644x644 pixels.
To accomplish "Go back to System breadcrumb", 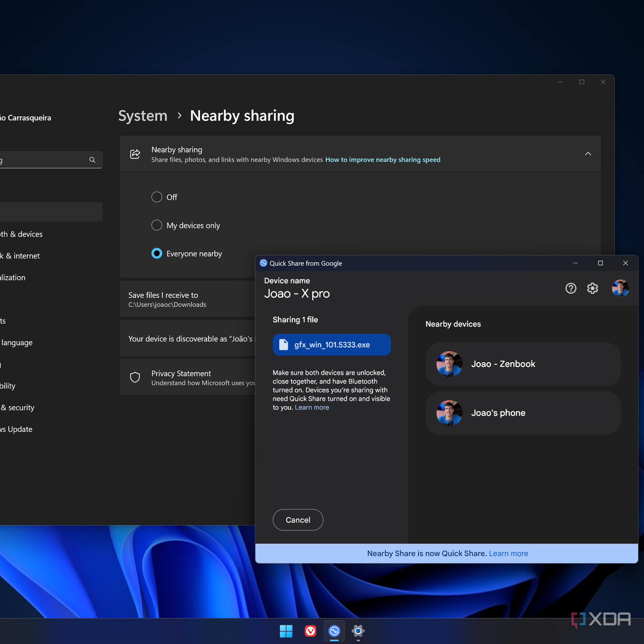I will pos(142,116).
